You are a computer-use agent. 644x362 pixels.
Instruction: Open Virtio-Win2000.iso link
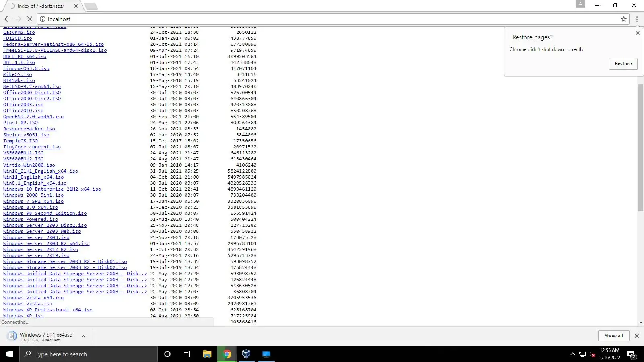tap(29, 165)
